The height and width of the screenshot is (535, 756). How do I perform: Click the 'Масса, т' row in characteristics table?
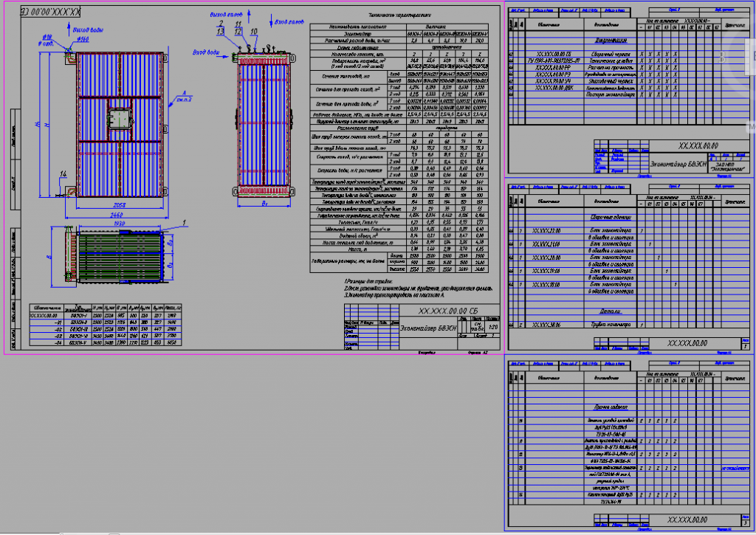(399, 249)
